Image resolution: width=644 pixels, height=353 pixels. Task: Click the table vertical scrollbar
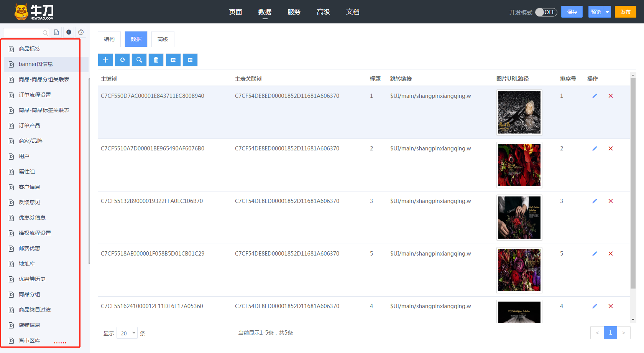pos(633,183)
